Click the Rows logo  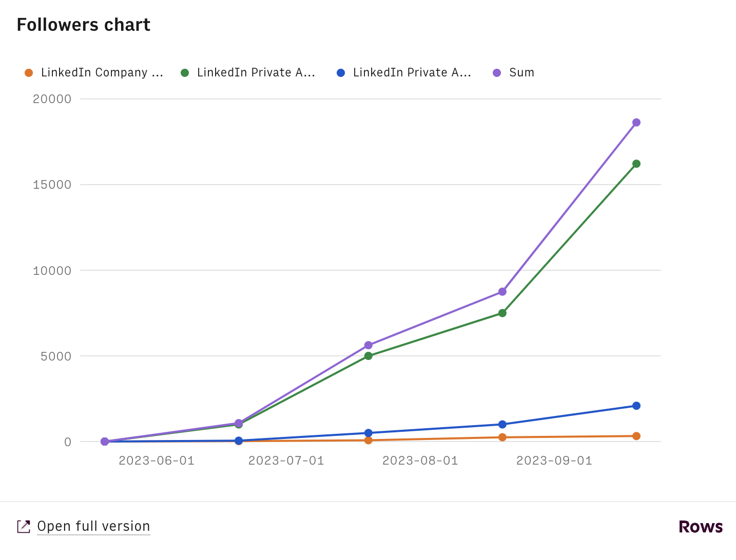click(701, 527)
